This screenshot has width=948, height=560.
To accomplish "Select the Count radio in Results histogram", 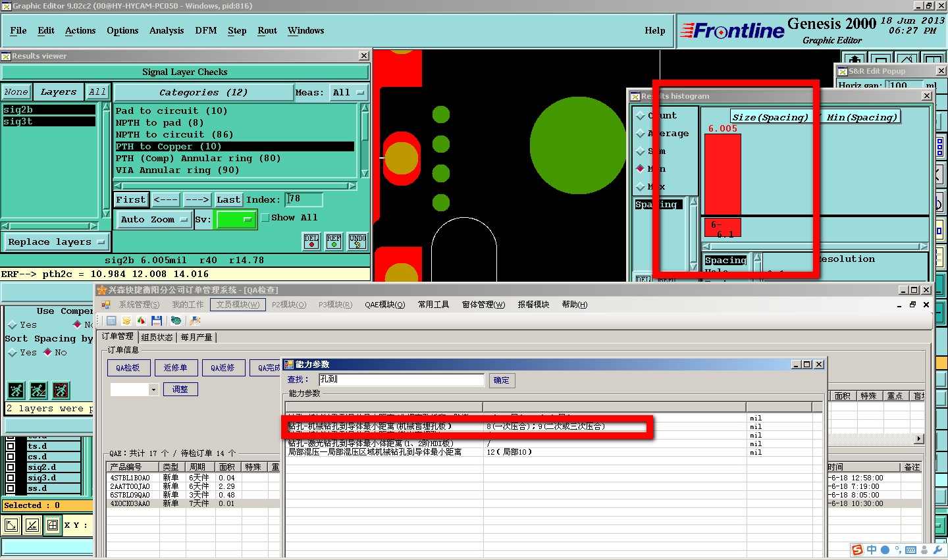I will click(x=641, y=116).
